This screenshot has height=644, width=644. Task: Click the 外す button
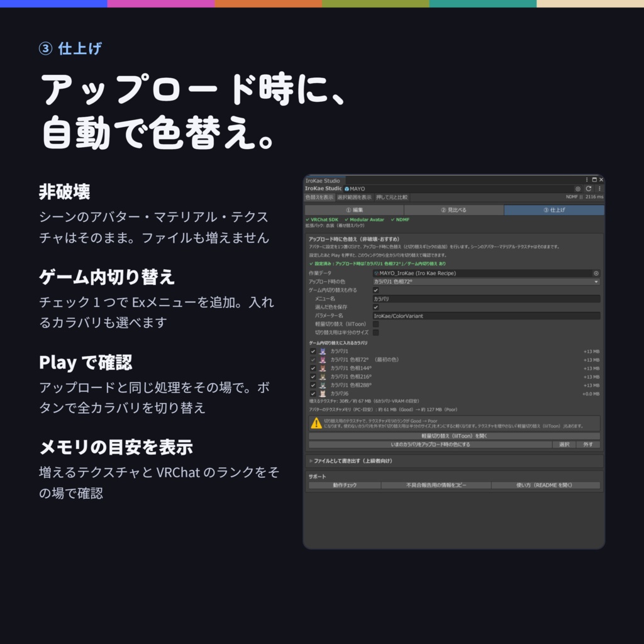coord(588,445)
